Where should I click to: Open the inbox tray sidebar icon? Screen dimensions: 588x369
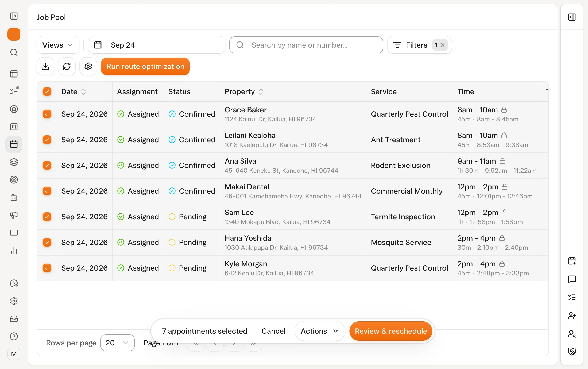(x=14, y=319)
